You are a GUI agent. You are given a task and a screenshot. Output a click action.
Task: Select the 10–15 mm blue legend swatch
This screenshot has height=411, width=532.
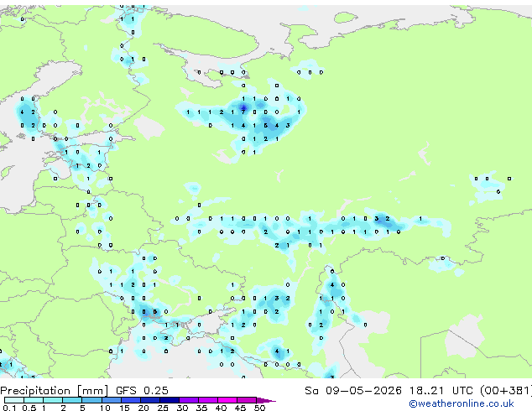coord(112,400)
